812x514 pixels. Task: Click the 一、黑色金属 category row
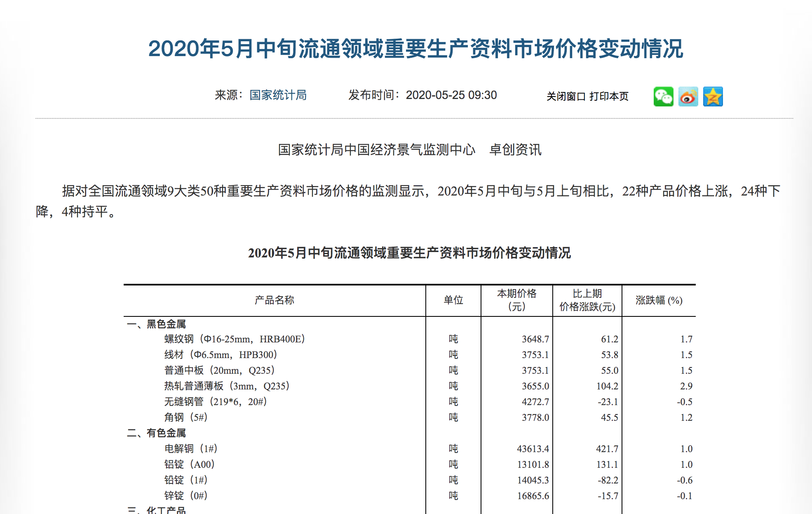pos(157,324)
